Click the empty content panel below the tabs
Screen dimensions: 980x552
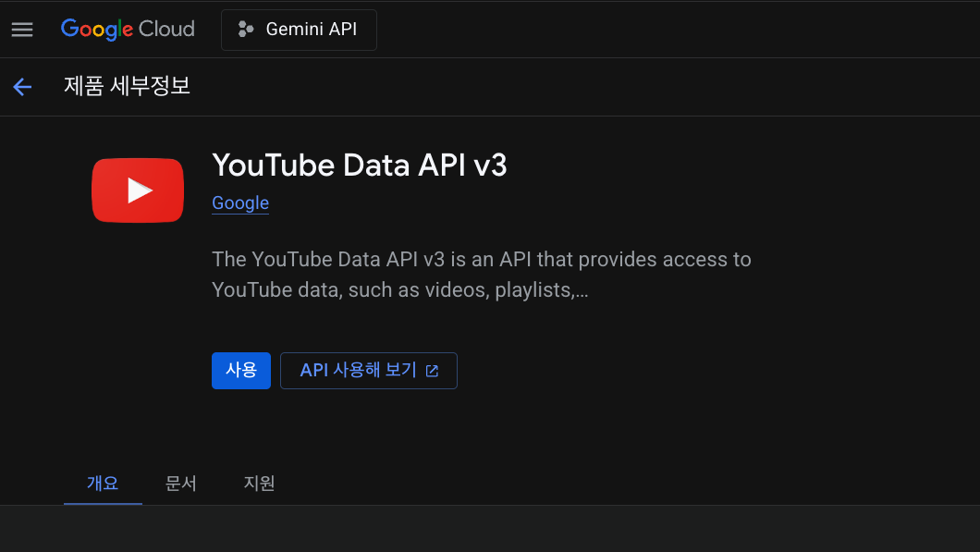[490, 529]
